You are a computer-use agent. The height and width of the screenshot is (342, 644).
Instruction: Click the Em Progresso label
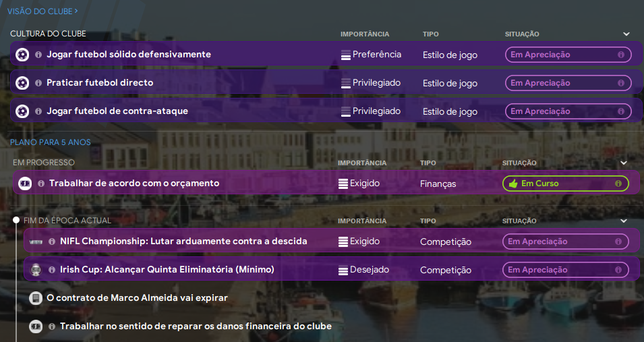pyautogui.click(x=44, y=163)
